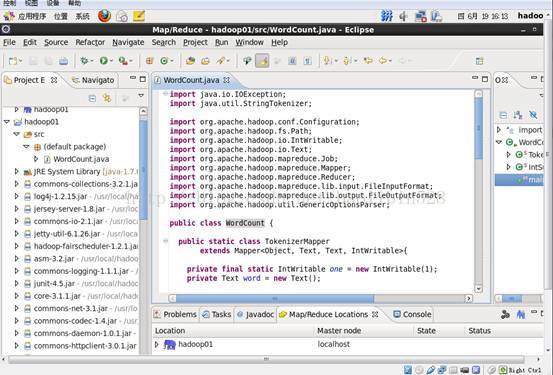Click the Print toolbar icon

tap(63, 61)
